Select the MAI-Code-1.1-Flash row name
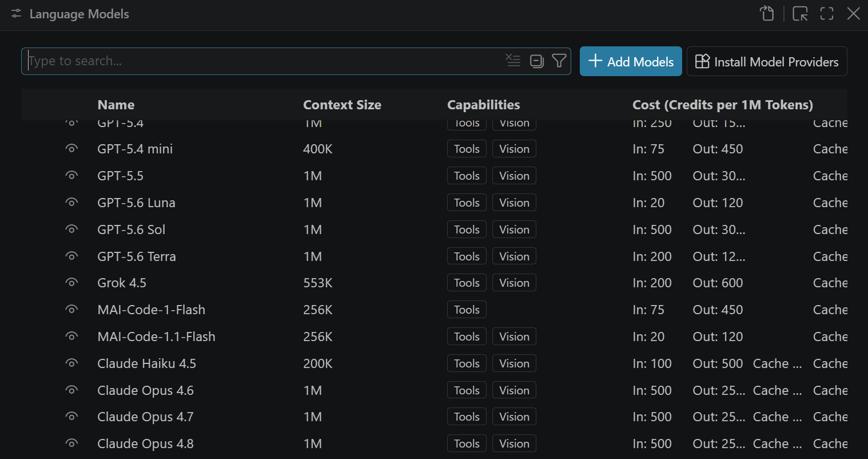Image resolution: width=868 pixels, height=459 pixels. point(156,337)
